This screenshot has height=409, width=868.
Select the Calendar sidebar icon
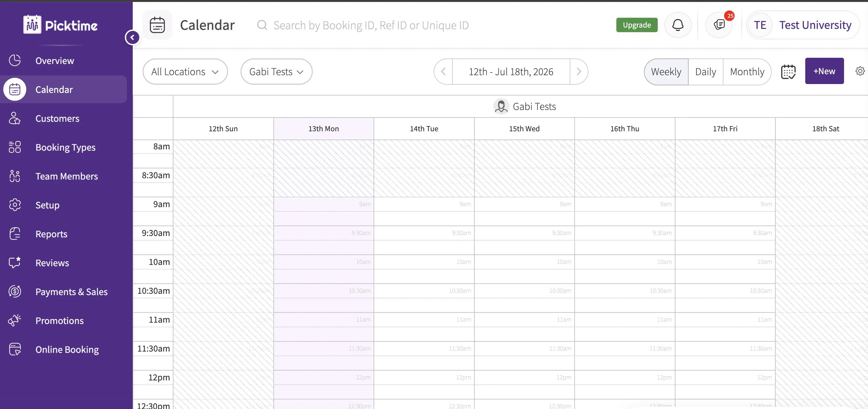pyautogui.click(x=15, y=90)
